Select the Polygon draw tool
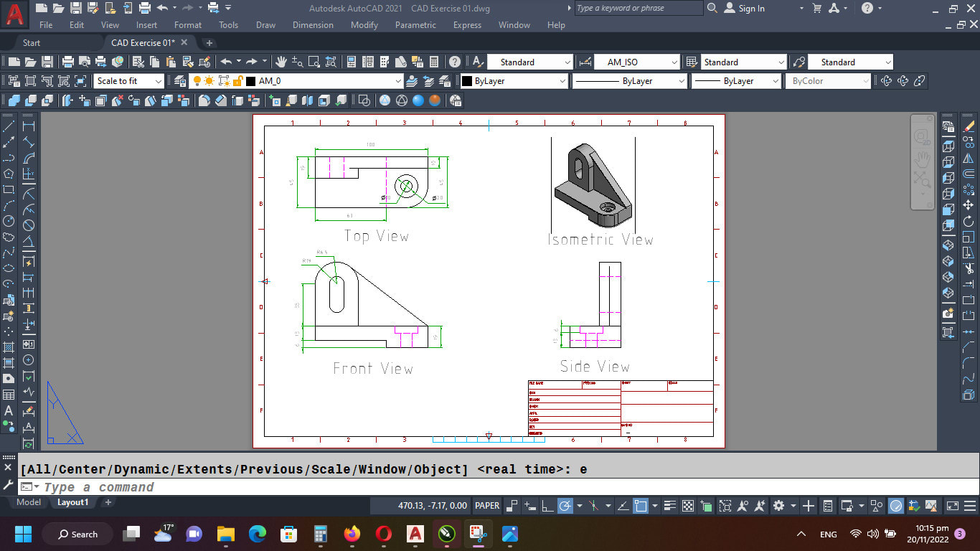 coord(9,174)
